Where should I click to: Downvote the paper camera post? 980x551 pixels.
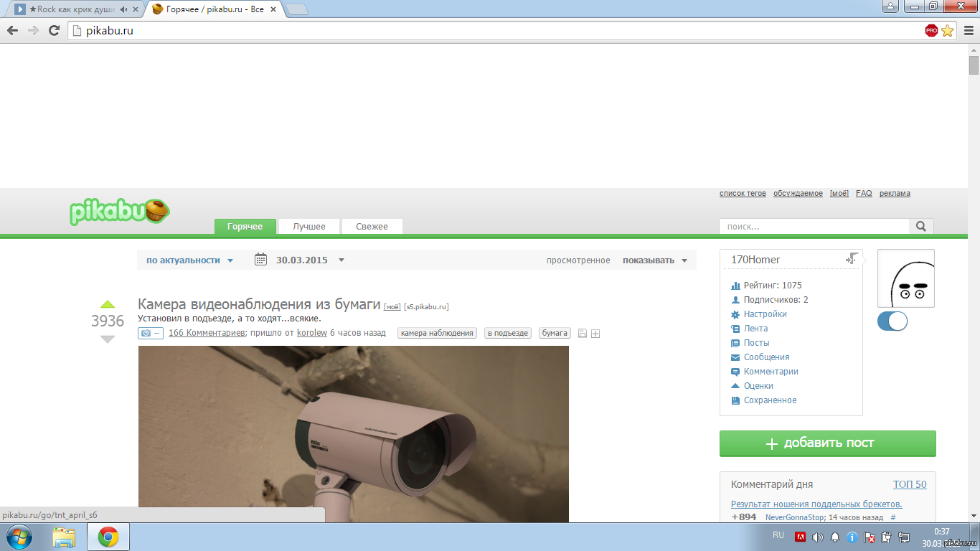click(x=108, y=339)
